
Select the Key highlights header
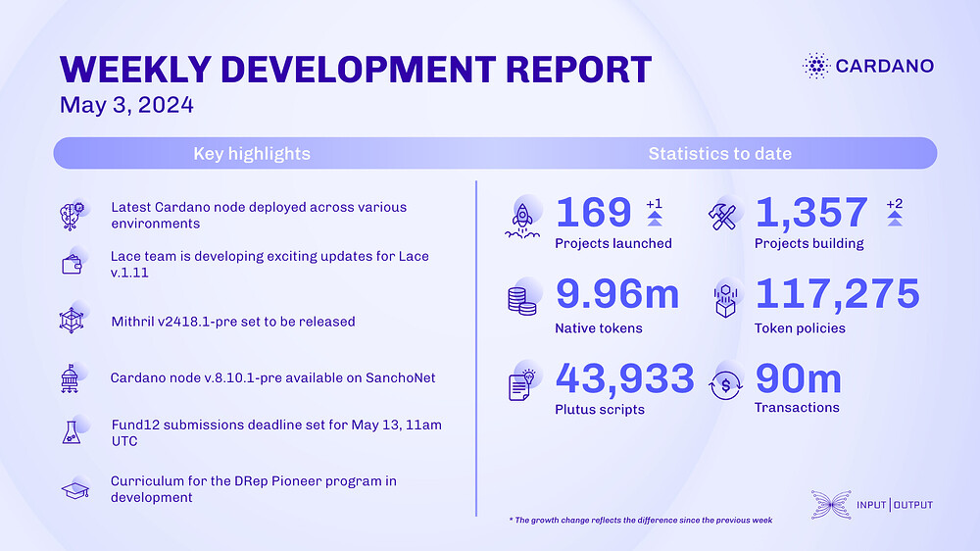click(x=252, y=153)
